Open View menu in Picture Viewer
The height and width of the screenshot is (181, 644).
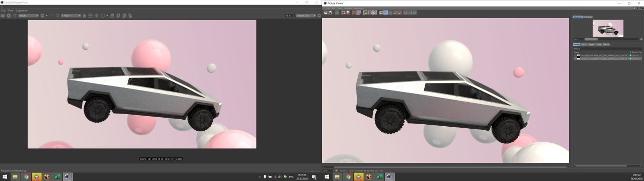coord(340,8)
